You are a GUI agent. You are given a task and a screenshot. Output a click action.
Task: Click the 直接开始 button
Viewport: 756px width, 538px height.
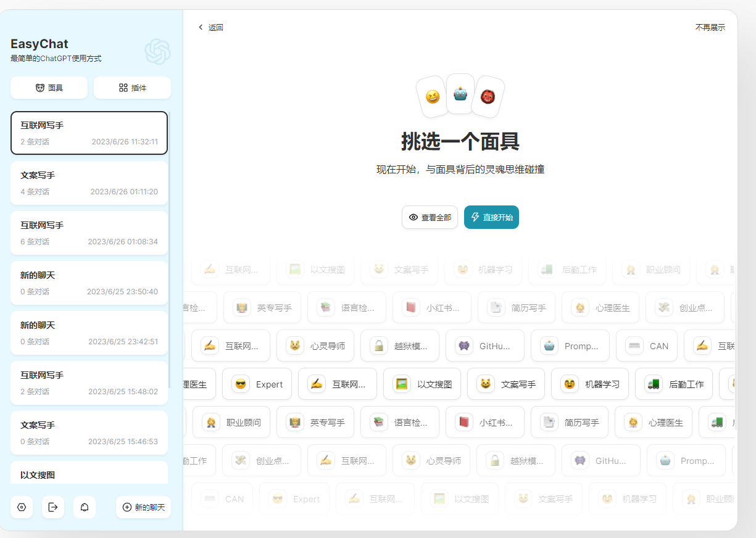[491, 217]
